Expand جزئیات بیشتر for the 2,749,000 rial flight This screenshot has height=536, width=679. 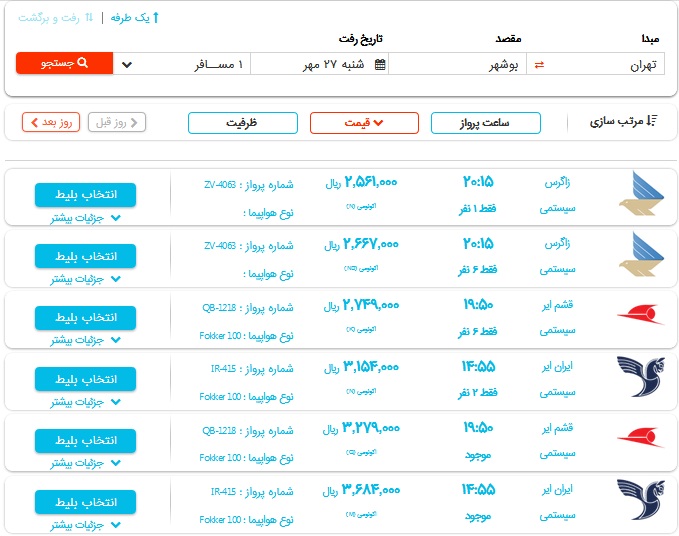tap(85, 340)
